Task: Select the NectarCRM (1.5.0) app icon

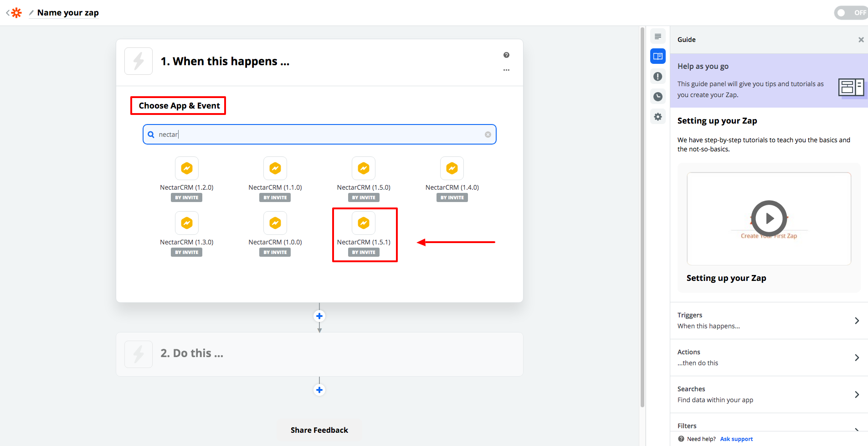Action: 364,168
